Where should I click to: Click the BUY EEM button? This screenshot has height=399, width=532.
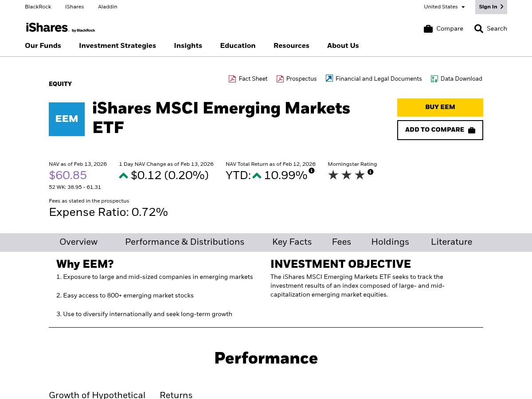[440, 107]
